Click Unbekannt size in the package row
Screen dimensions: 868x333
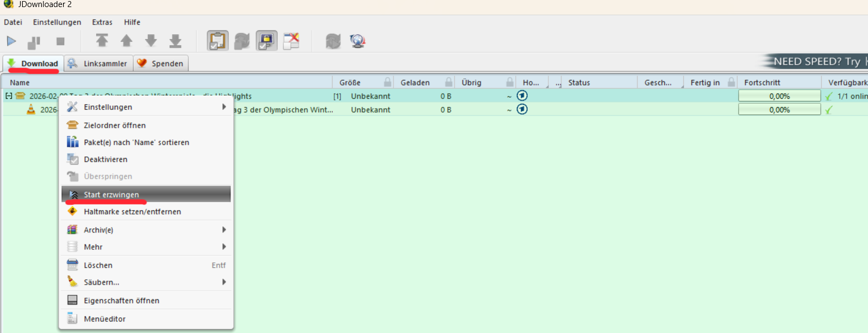tap(371, 96)
